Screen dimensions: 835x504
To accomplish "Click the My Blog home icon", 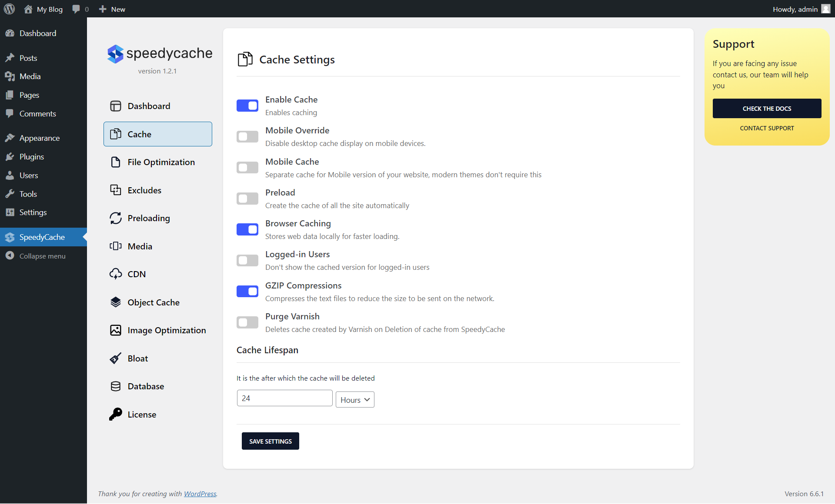I will tap(28, 9).
